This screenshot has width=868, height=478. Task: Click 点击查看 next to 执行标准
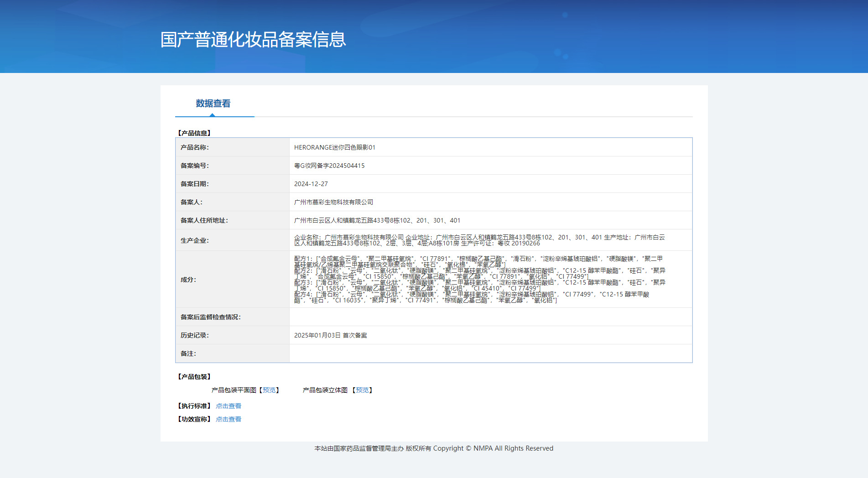click(228, 406)
